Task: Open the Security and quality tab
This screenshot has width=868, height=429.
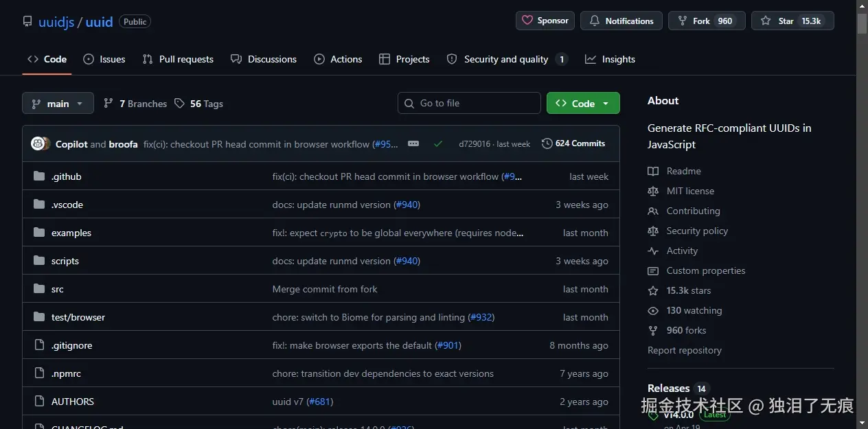Action: tap(507, 59)
